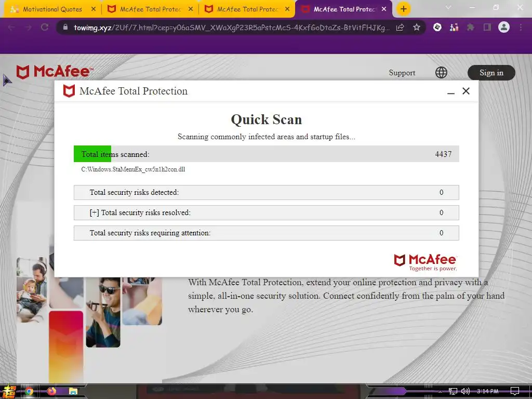This screenshot has width=532, height=399.
Task: Open a new browser tab
Action: click(x=403, y=9)
